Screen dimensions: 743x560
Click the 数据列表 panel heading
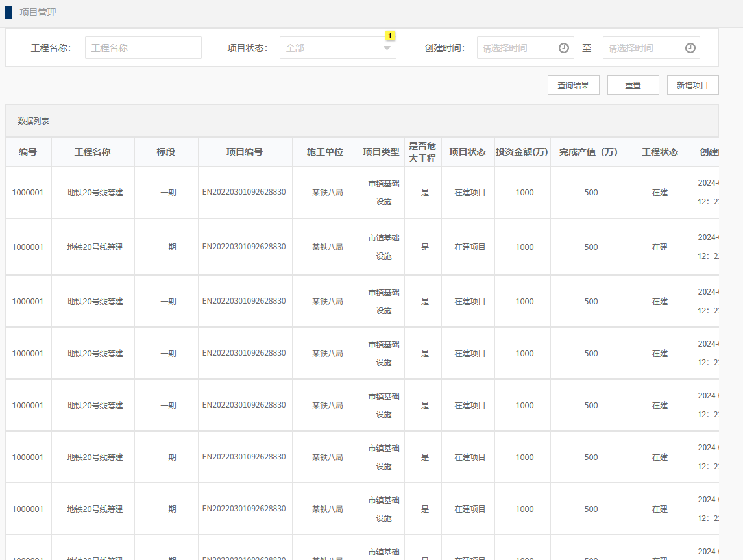34,121
